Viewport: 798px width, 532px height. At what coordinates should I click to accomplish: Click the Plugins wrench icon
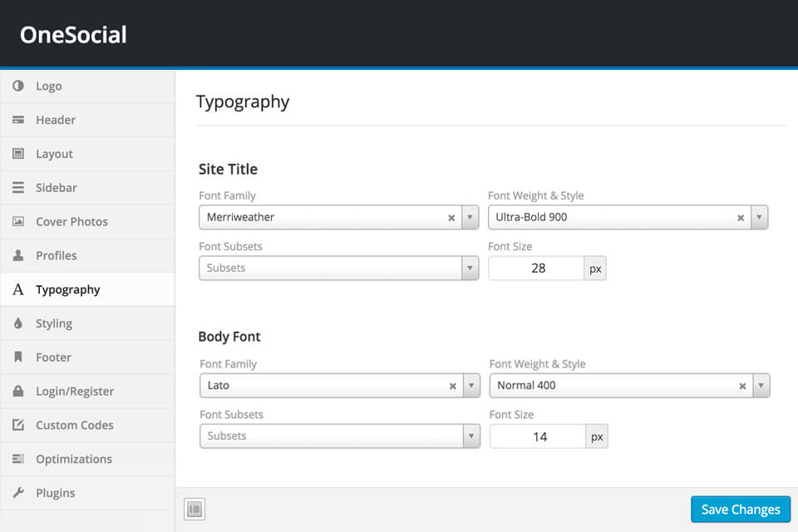coord(18,493)
